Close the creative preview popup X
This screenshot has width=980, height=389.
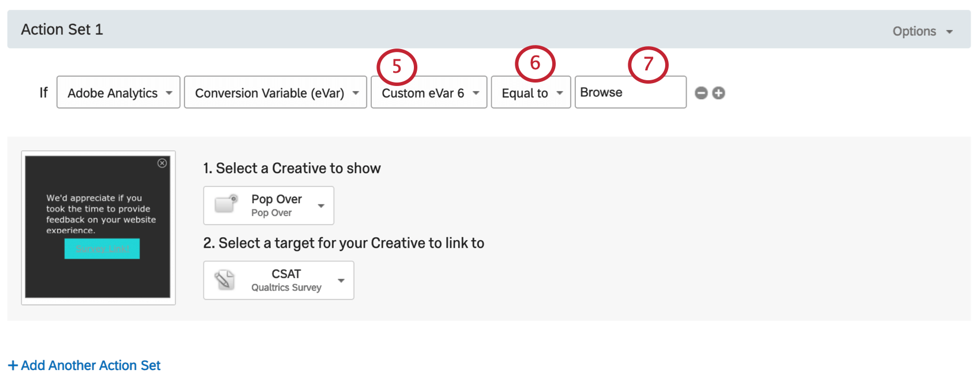(162, 163)
